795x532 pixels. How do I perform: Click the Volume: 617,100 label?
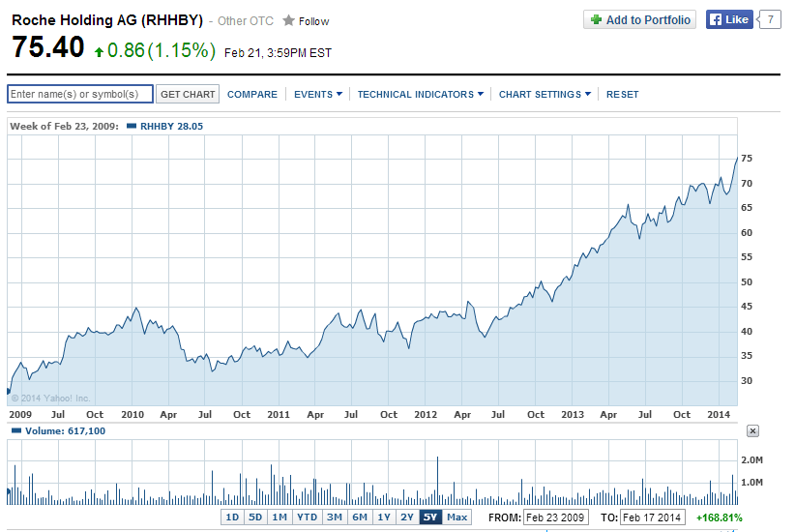65,431
